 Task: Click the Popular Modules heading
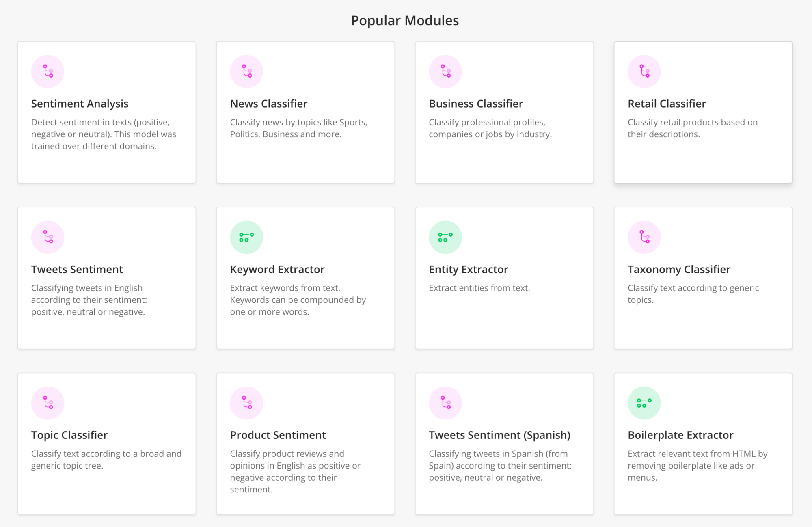coord(405,20)
